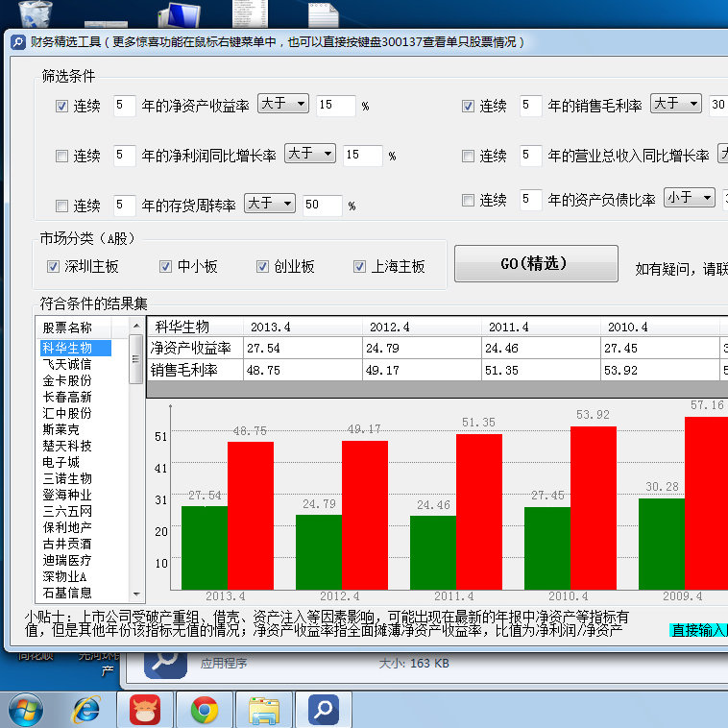
Task: Toggle the 创业板 market checkbox
Action: [x=262, y=266]
